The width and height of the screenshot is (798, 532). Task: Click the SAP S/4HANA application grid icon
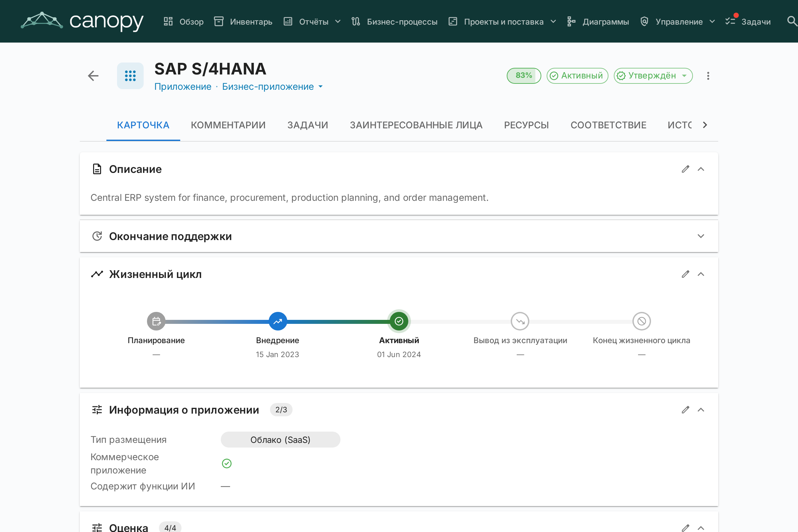[130, 76]
